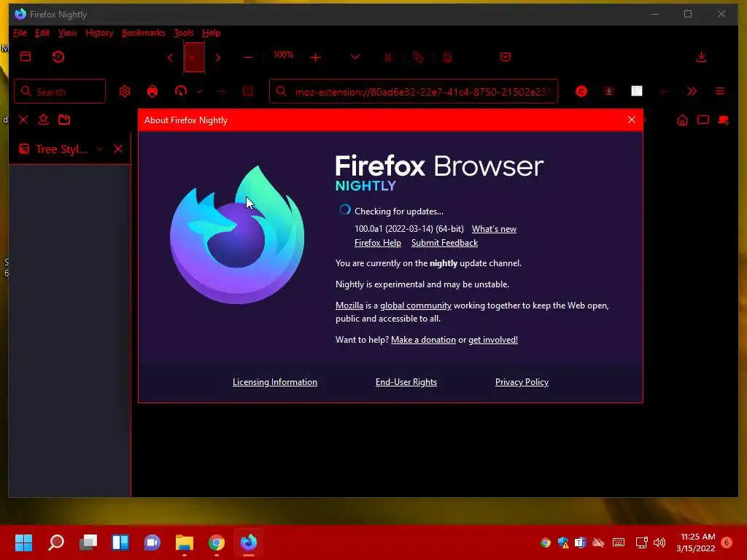Click Make a donation link

tap(423, 340)
